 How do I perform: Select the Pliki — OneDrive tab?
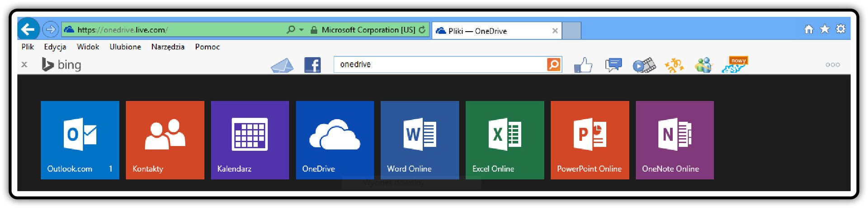[x=497, y=31]
